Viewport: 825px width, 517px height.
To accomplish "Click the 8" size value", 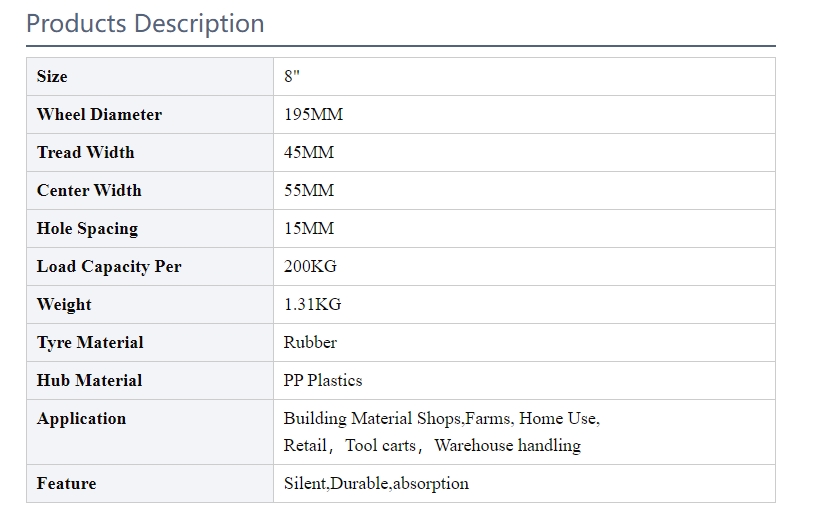I will coord(292,76).
